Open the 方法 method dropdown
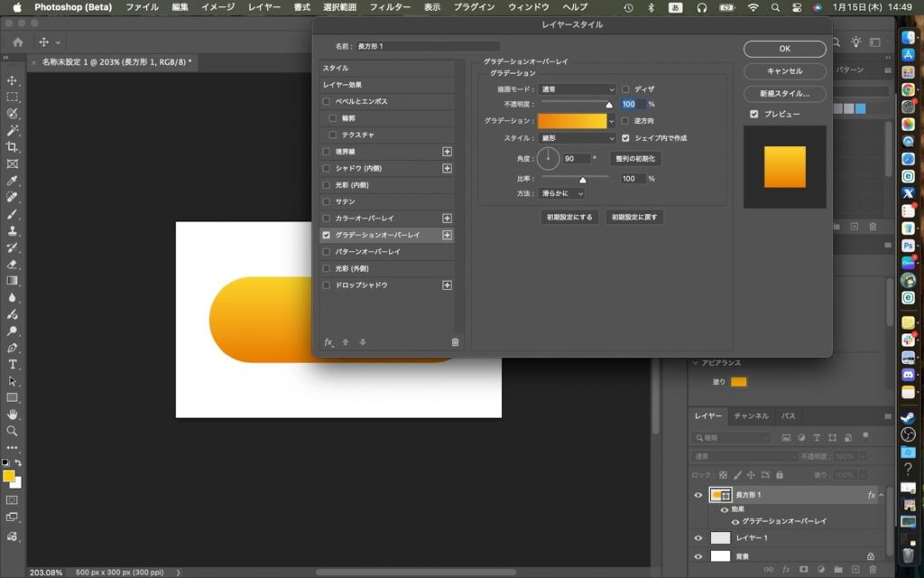The height and width of the screenshot is (578, 924). click(x=562, y=193)
